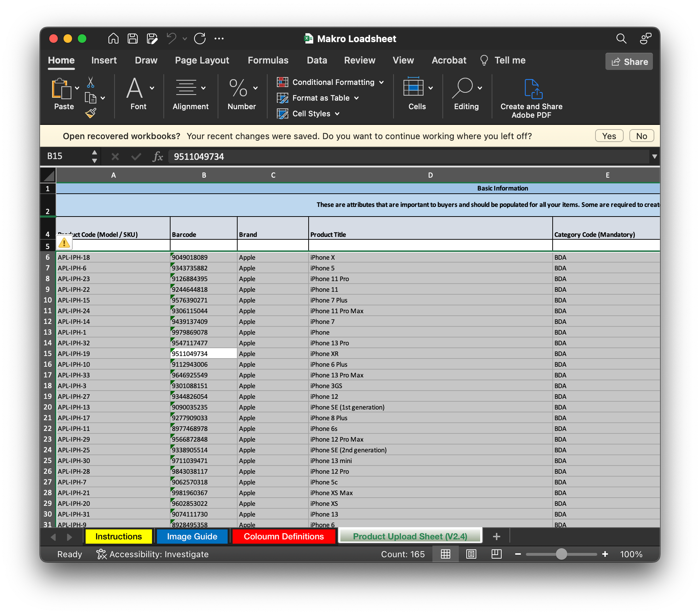Switch to Page Break Preview view
The image size is (700, 615).
(x=496, y=554)
